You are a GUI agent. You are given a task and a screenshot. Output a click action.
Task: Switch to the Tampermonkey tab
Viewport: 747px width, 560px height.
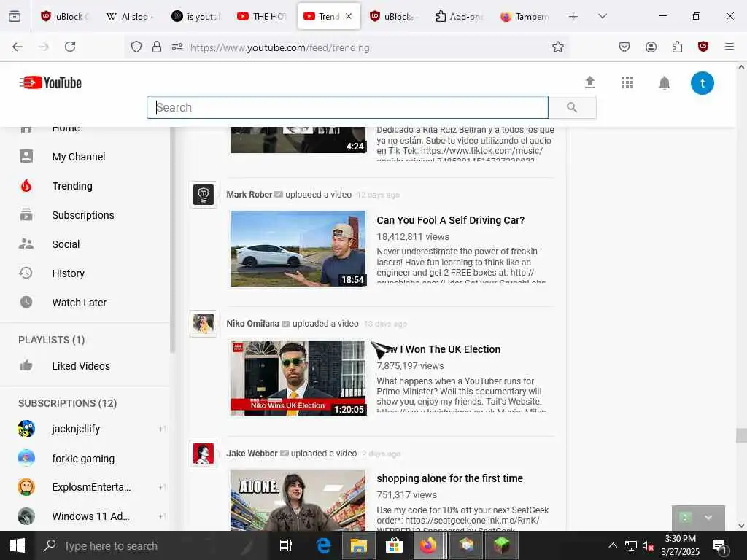click(525, 16)
